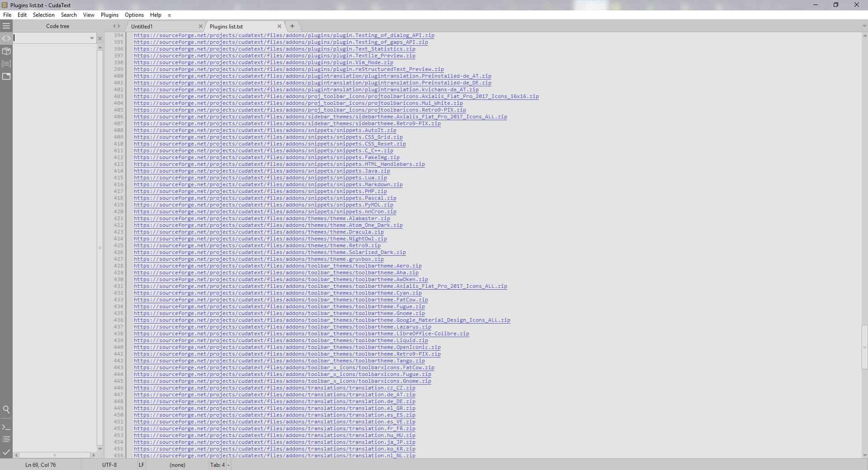868x470 pixels.
Task: Show the Console panel icon
Action: click(x=6, y=427)
